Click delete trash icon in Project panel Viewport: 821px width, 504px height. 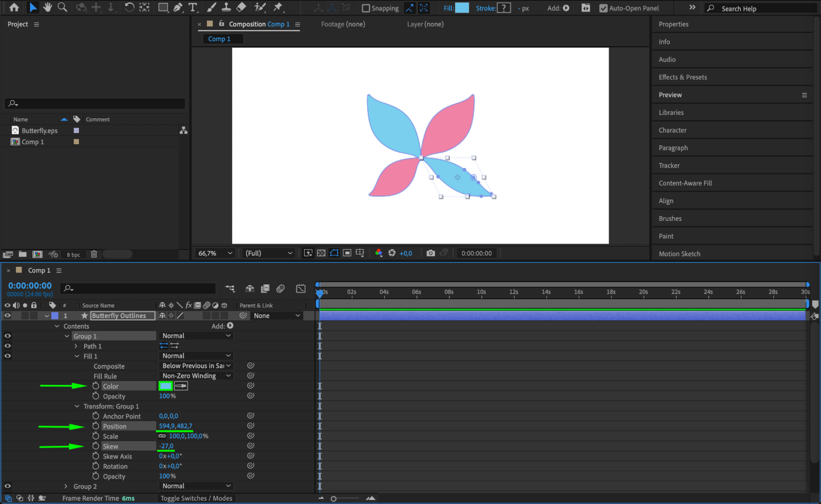94,254
